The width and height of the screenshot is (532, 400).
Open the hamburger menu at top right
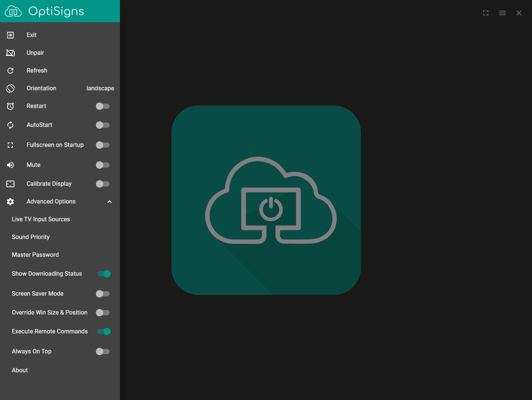[x=502, y=13]
